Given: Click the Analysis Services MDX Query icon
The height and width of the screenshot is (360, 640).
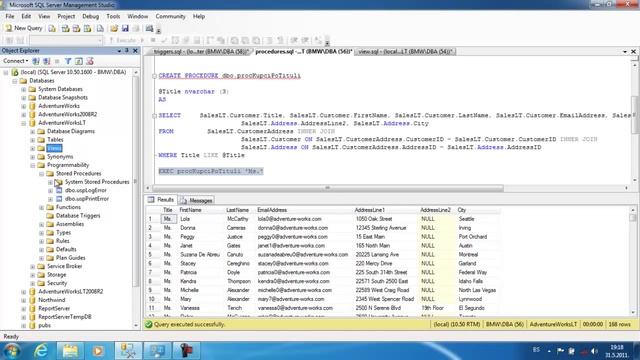Looking at the screenshot, I should (65, 28).
